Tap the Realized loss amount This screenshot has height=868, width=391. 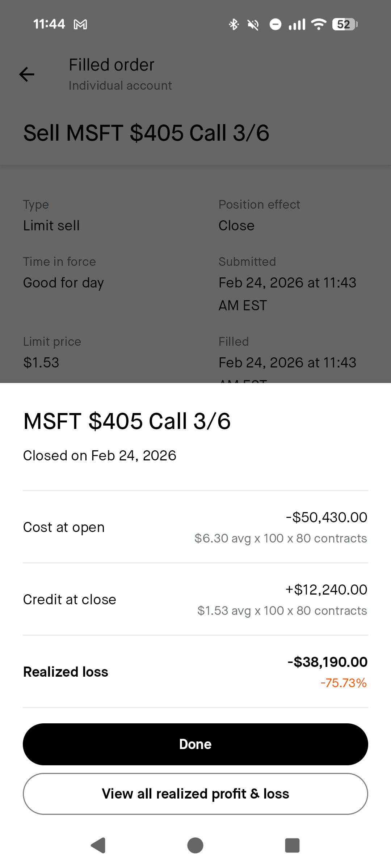(x=327, y=662)
